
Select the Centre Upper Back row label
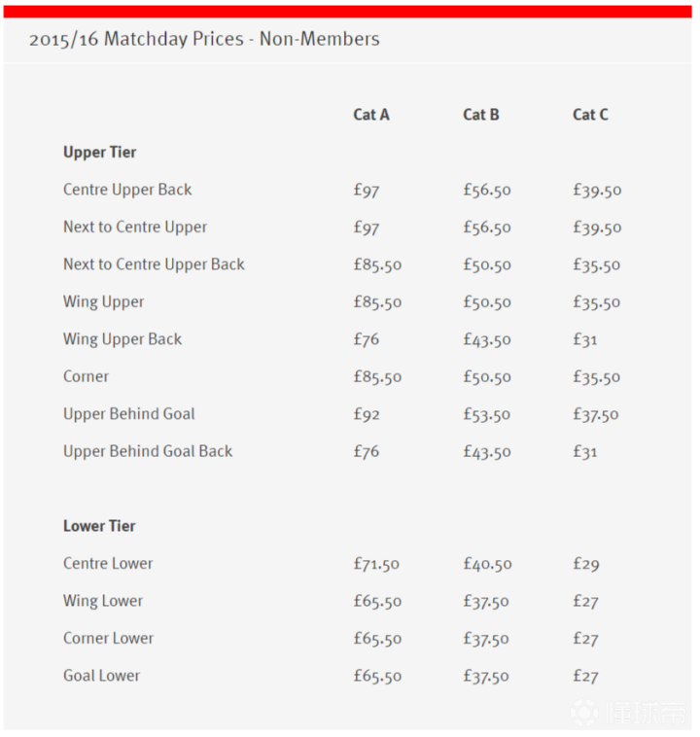pos(127,190)
